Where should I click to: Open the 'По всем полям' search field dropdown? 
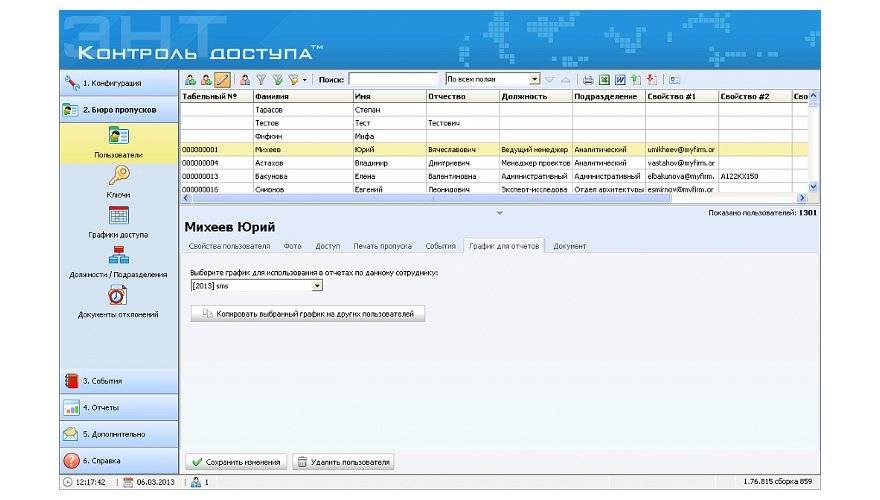pyautogui.click(x=534, y=79)
